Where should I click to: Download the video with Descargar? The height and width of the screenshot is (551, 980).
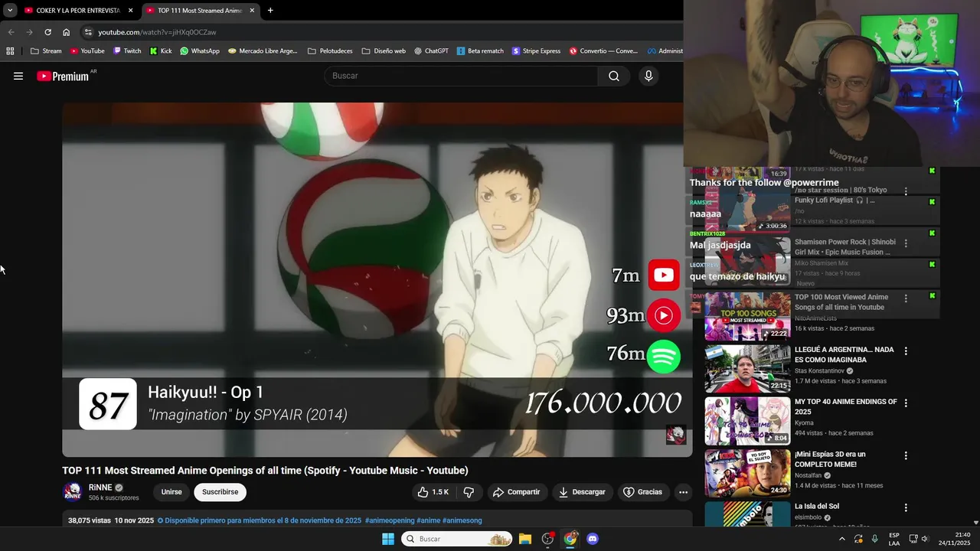(582, 492)
